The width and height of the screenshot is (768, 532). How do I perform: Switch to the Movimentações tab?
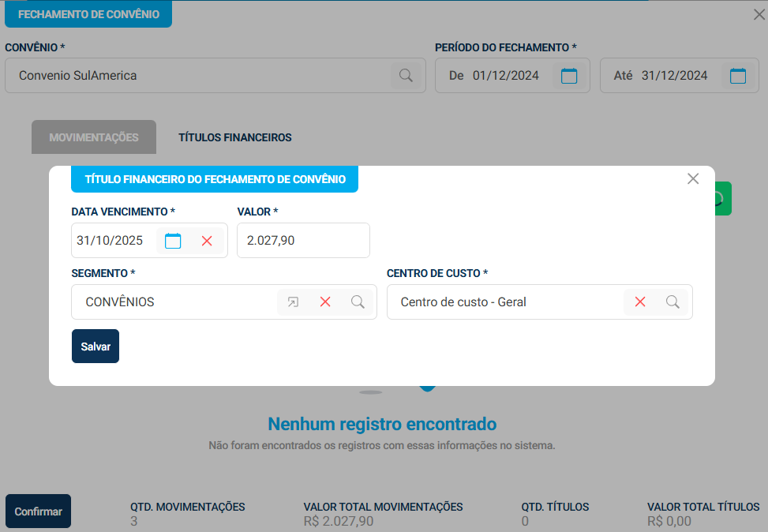pos(94,137)
